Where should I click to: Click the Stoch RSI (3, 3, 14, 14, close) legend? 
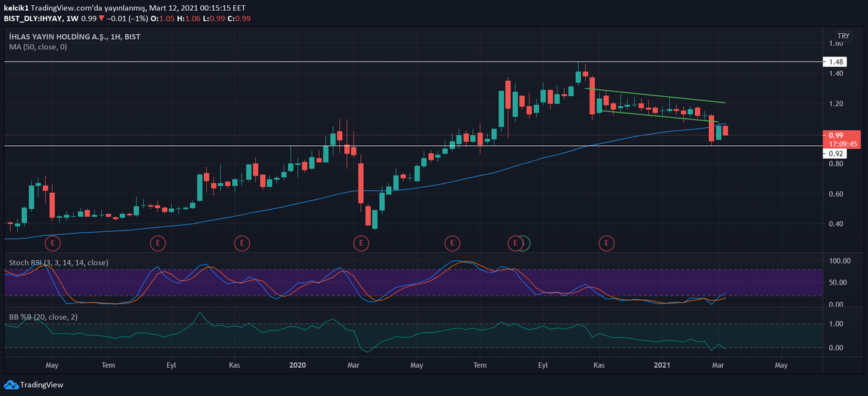pos(59,263)
